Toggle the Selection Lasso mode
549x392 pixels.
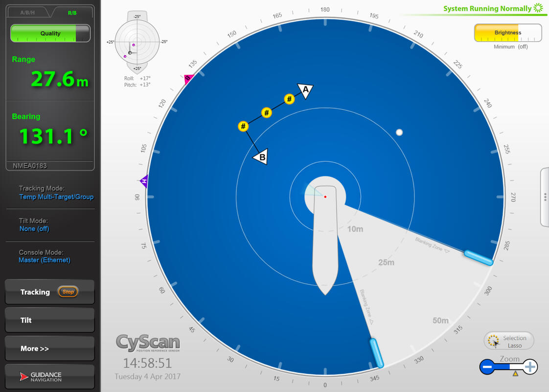(509, 341)
